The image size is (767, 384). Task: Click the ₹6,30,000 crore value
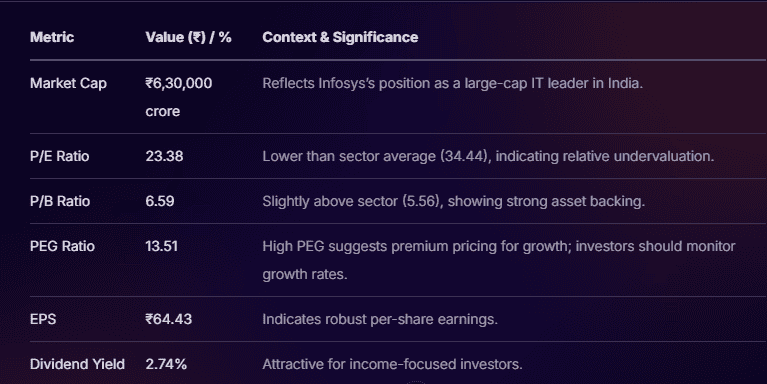[x=179, y=97]
